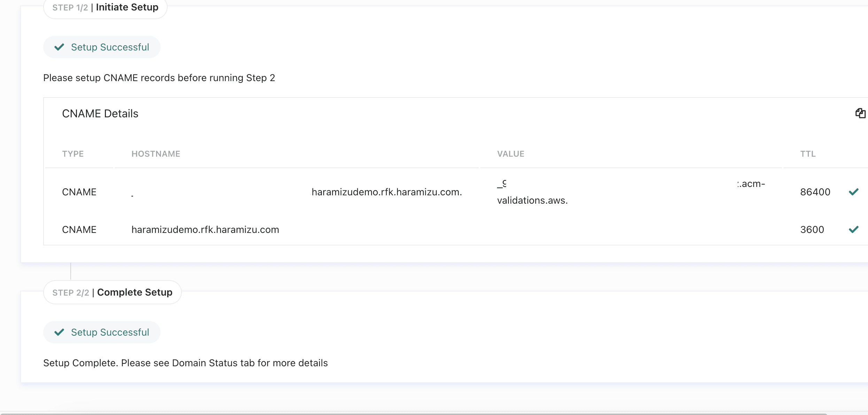Click the VALUE column header
This screenshot has width=868, height=415.
[511, 154]
